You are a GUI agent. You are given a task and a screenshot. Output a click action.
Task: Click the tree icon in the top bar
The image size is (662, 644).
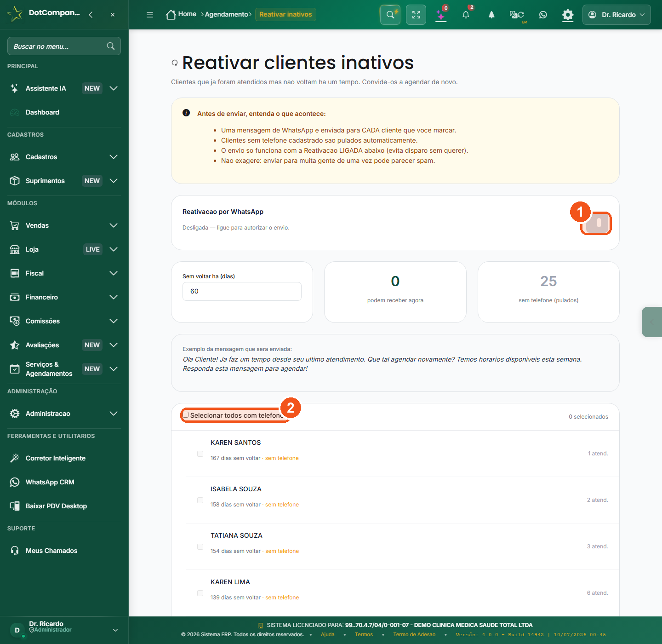click(x=491, y=15)
